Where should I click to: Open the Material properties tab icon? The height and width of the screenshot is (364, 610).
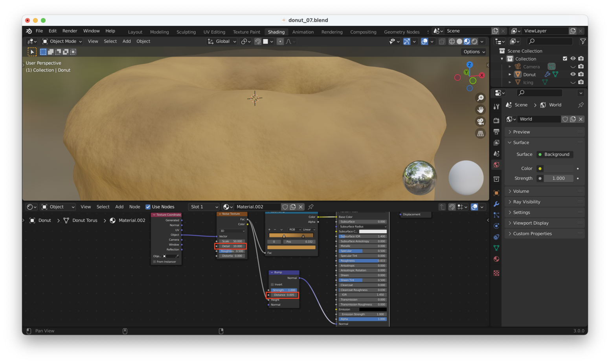pyautogui.click(x=496, y=259)
